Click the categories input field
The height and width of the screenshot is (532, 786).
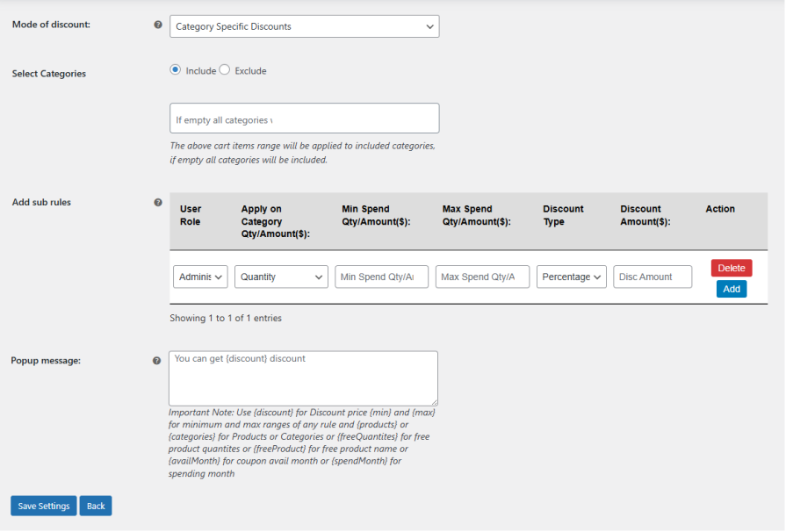coord(304,117)
